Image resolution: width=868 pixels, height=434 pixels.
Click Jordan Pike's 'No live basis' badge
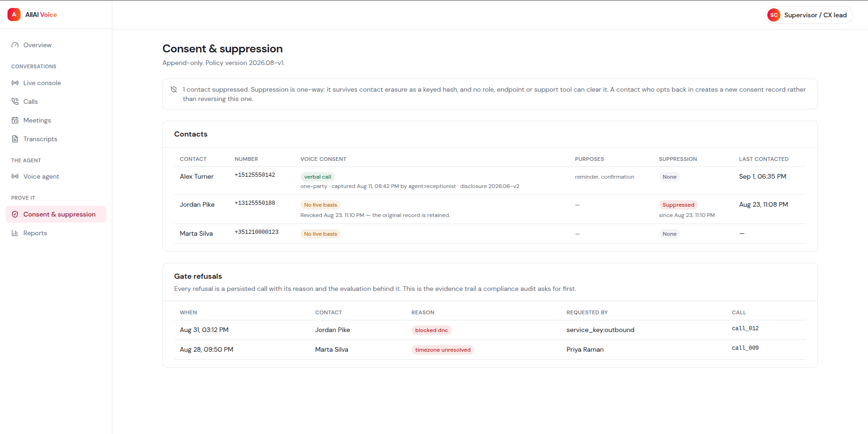321,205
